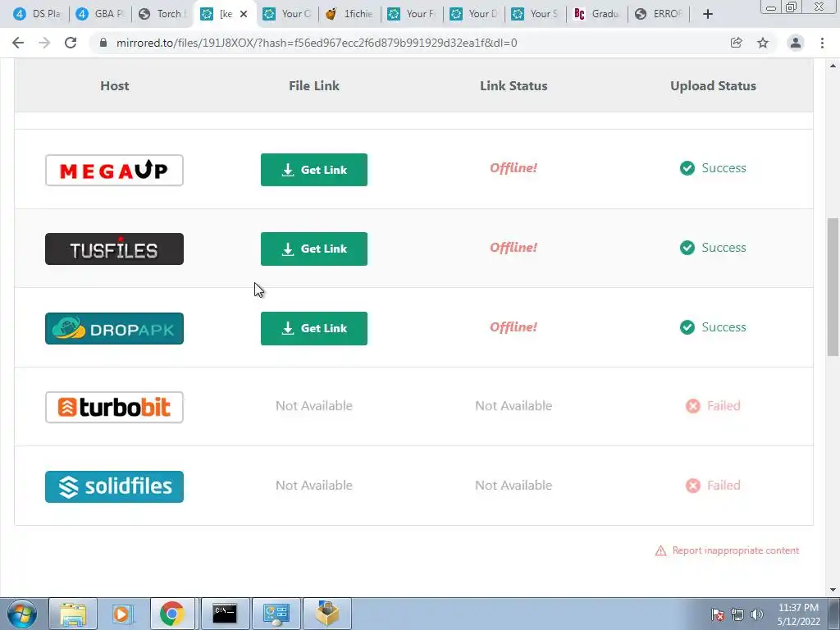Viewport: 840px width, 630px height.
Task: Get link for the MegaUp host
Action: tap(314, 170)
